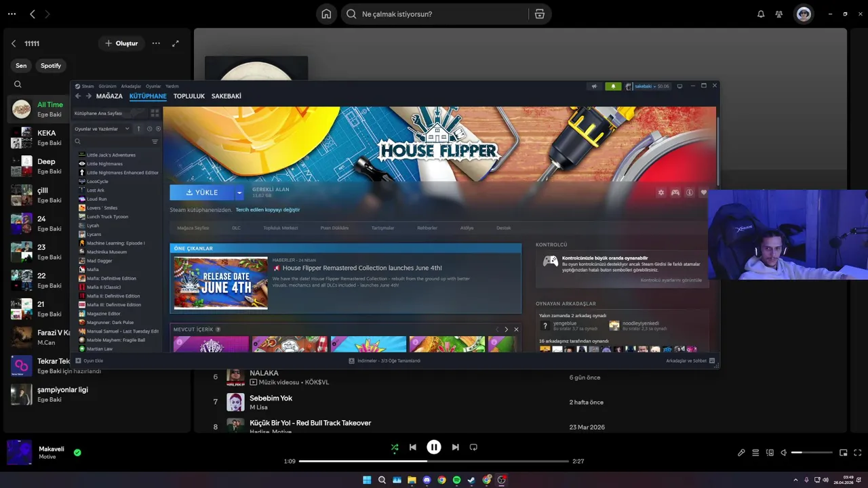This screenshot has width=868, height=488.
Task: Open Spotify profile avatar
Action: tap(804, 14)
